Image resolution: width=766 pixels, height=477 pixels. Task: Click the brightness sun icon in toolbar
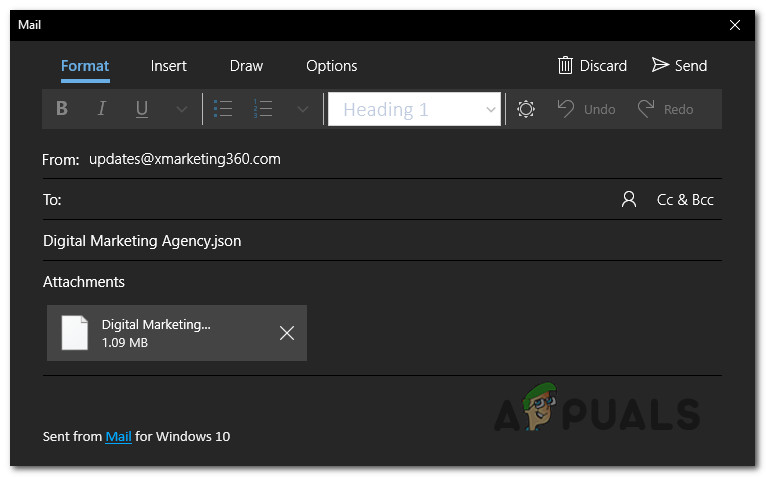[x=526, y=108]
